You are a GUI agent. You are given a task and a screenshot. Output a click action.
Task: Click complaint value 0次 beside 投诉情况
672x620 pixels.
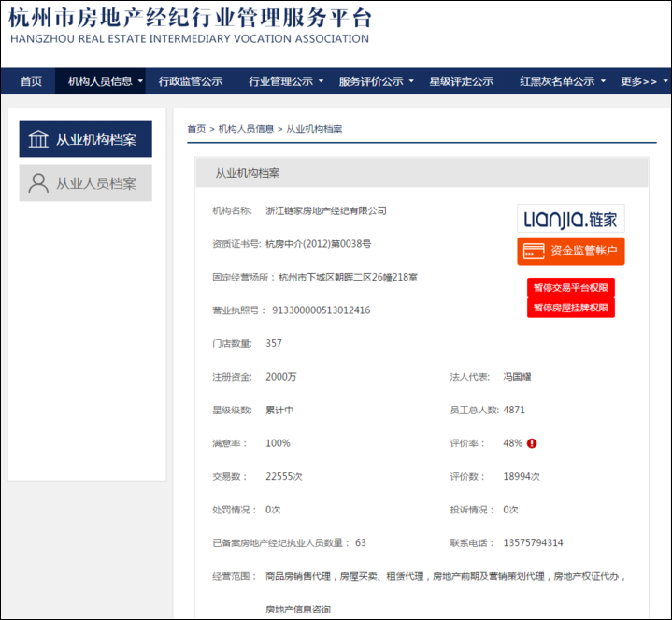point(511,510)
